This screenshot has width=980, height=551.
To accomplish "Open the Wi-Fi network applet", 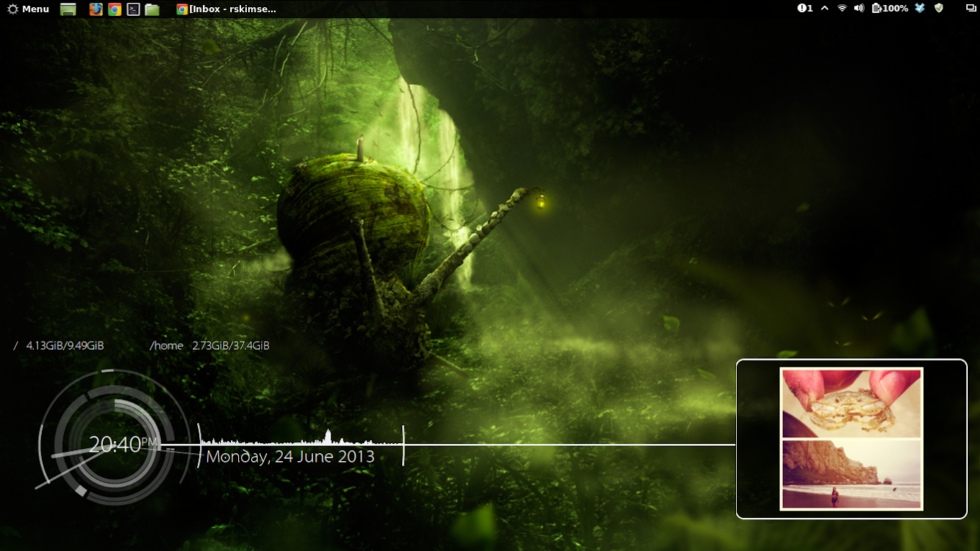I will click(x=842, y=9).
